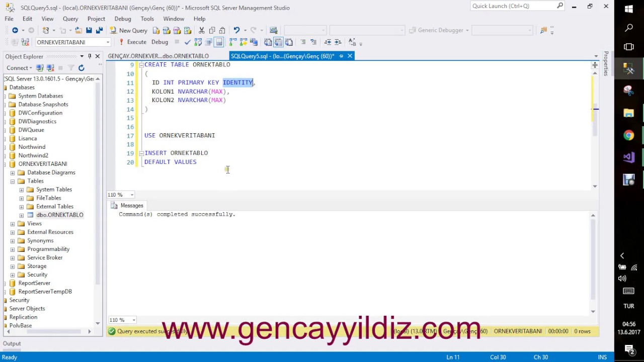Image resolution: width=644 pixels, height=362 pixels.
Task: Click the Copy icon in the toolbar
Action: coord(212,30)
